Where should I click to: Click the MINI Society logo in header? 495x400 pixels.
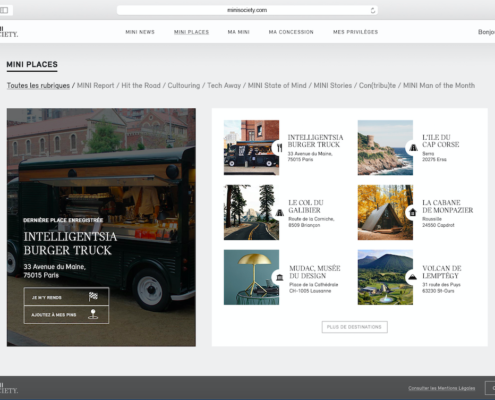(9, 32)
